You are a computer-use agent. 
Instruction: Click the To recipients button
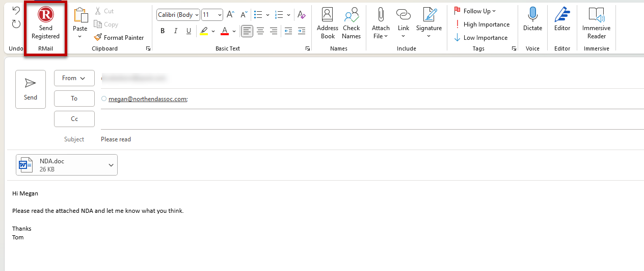[74, 98]
